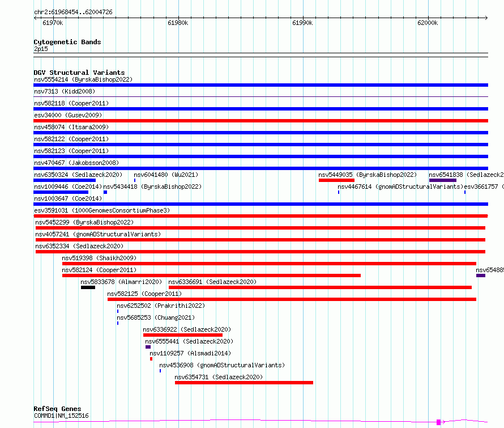Click nsv4467614 (gnomADStructuralVariants) label
The image size is (504, 428).
[400, 187]
